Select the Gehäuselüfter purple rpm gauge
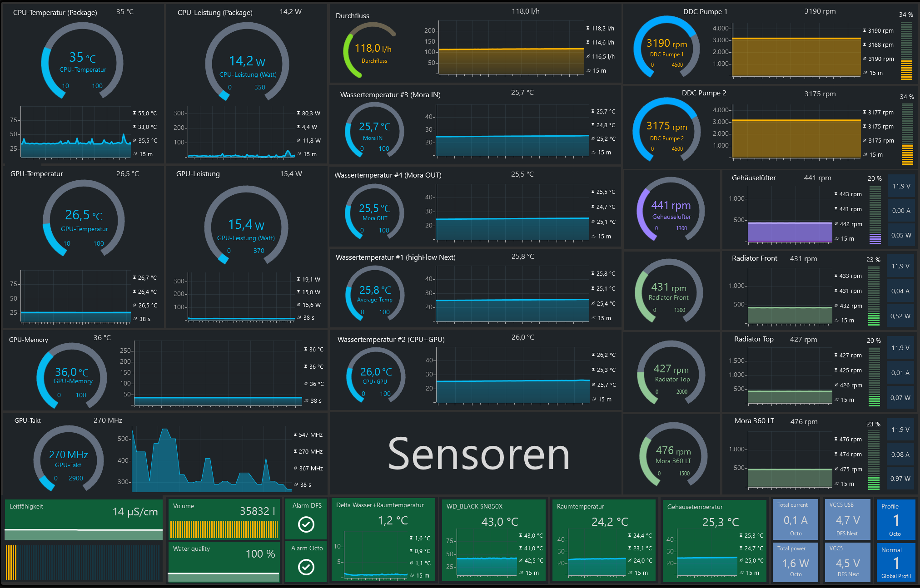920x588 pixels. pos(671,210)
